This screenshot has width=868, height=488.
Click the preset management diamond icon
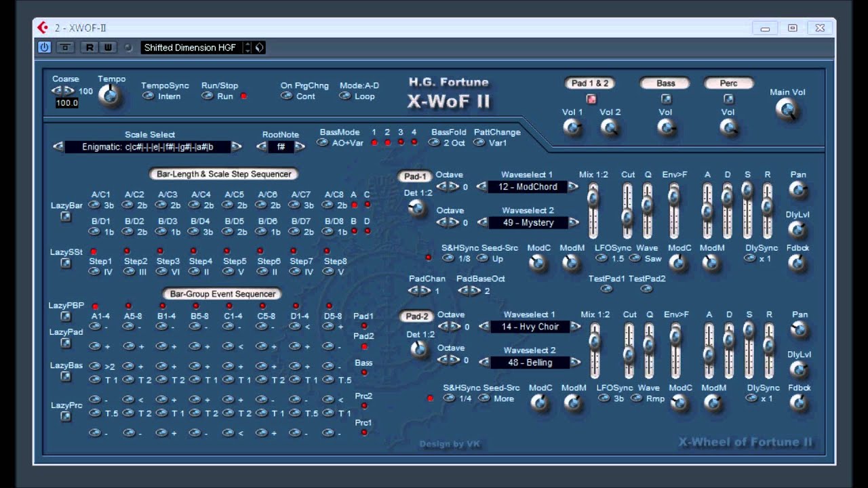tap(260, 47)
